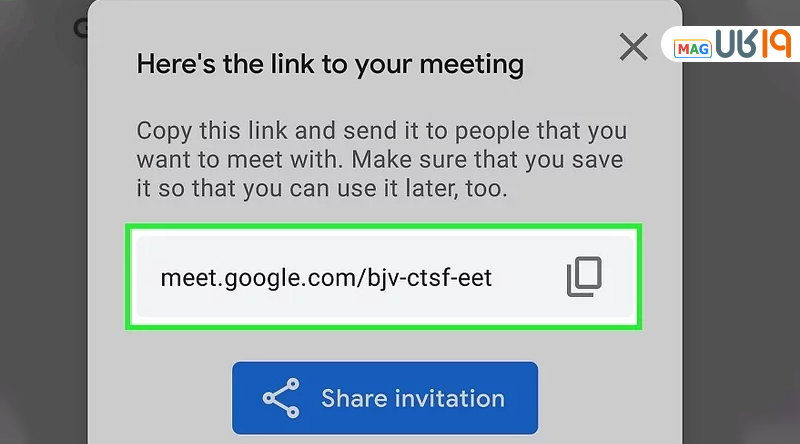Click the Persian watermark logo text

point(750,46)
